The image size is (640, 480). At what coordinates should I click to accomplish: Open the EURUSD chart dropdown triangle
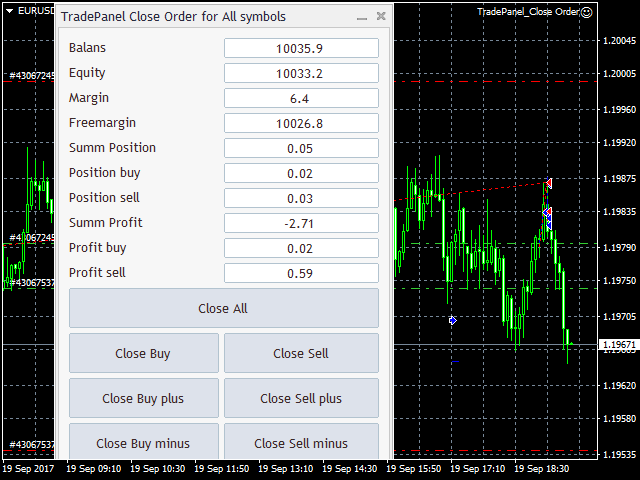(9, 11)
